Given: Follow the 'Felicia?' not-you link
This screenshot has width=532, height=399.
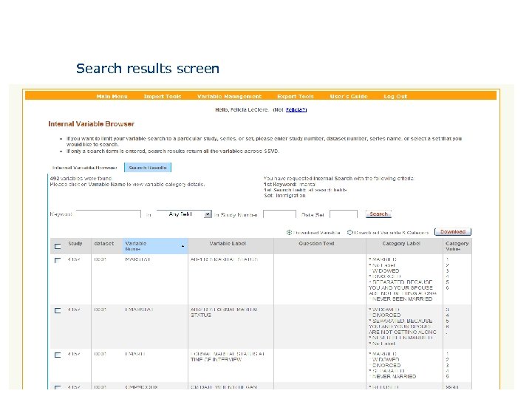Looking at the screenshot, I should (x=296, y=109).
